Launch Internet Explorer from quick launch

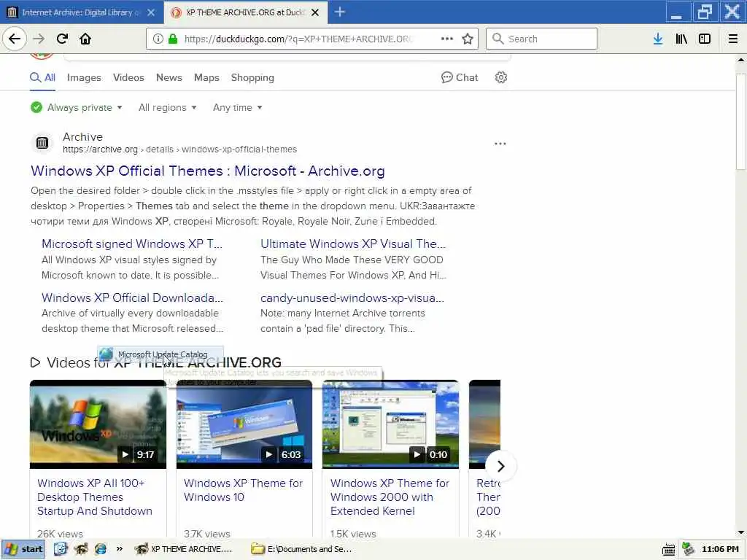[x=101, y=549]
